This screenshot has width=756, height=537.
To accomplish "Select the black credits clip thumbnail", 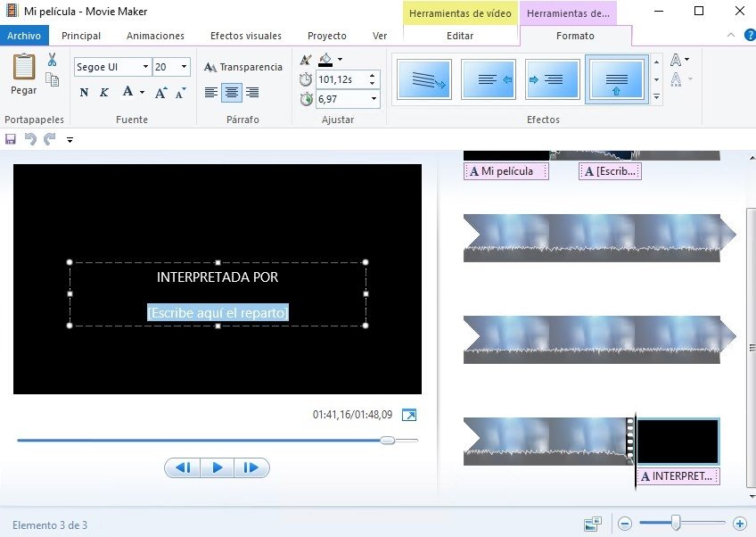I will click(x=678, y=441).
